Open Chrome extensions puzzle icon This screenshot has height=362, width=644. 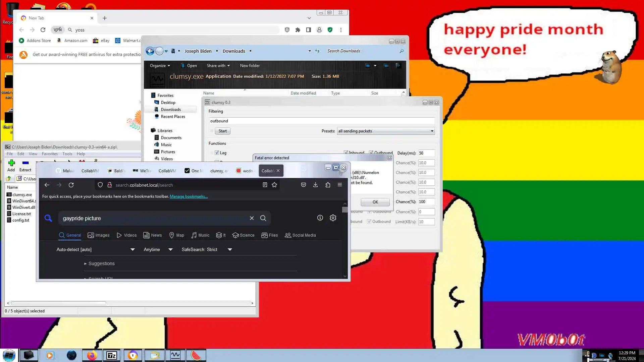coord(298,30)
